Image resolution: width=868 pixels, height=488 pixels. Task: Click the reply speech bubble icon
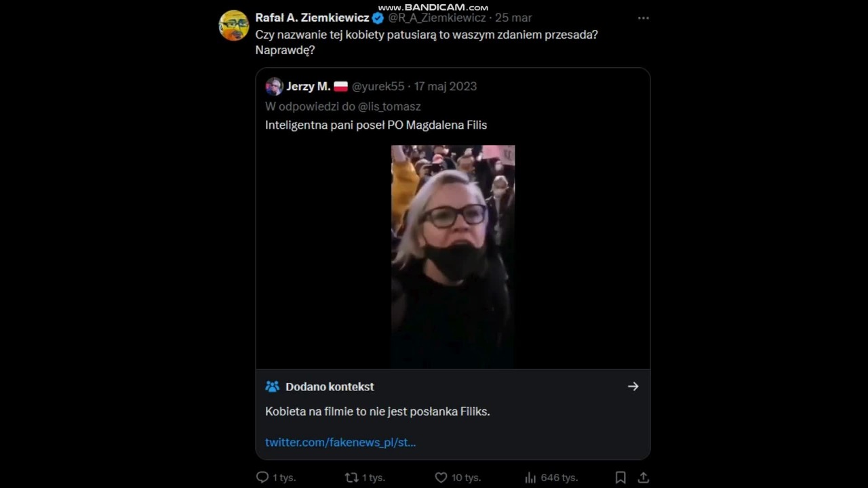point(262,477)
